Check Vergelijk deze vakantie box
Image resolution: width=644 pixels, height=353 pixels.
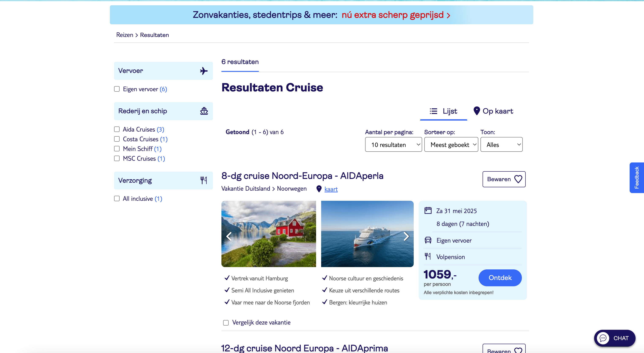pos(226,323)
